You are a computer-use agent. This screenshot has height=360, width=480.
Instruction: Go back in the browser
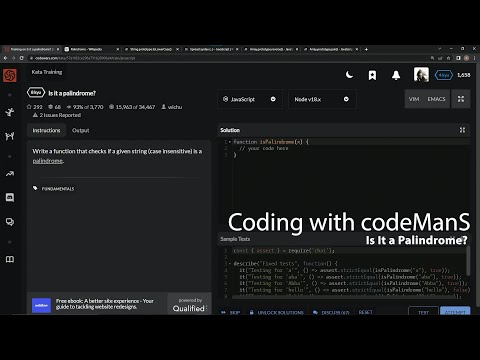pos(6,58)
